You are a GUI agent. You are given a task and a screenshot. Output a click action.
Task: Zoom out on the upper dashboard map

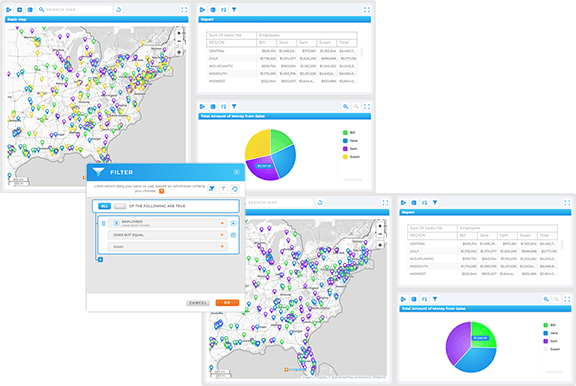[179, 41]
